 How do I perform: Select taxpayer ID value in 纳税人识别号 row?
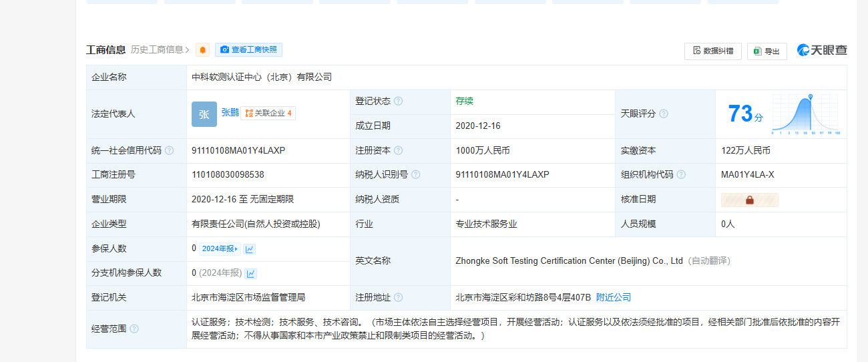click(502, 175)
